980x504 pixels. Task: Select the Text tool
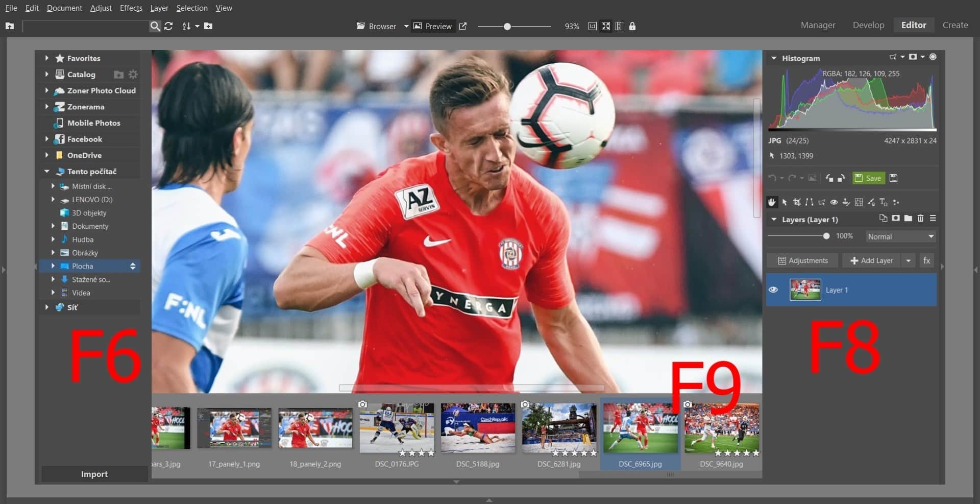(884, 202)
